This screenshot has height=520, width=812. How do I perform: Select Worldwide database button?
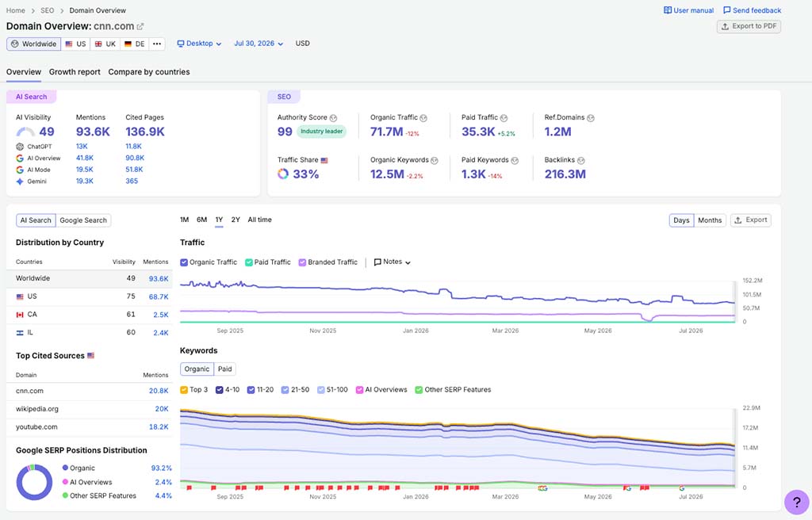tap(33, 44)
